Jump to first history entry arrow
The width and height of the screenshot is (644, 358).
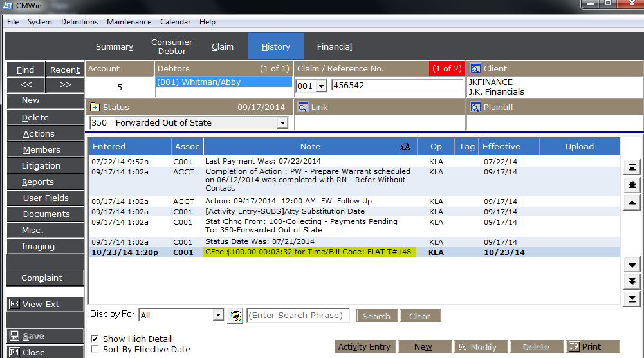point(632,167)
